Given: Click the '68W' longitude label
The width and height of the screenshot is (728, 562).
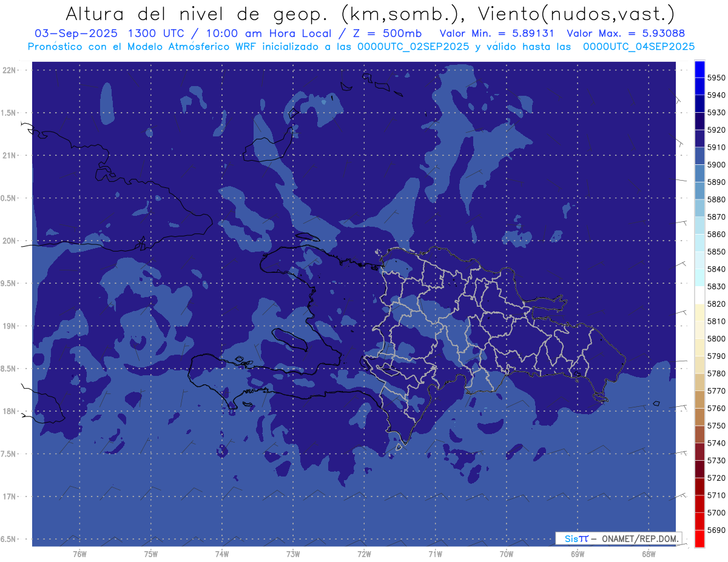Looking at the screenshot, I should (649, 554).
